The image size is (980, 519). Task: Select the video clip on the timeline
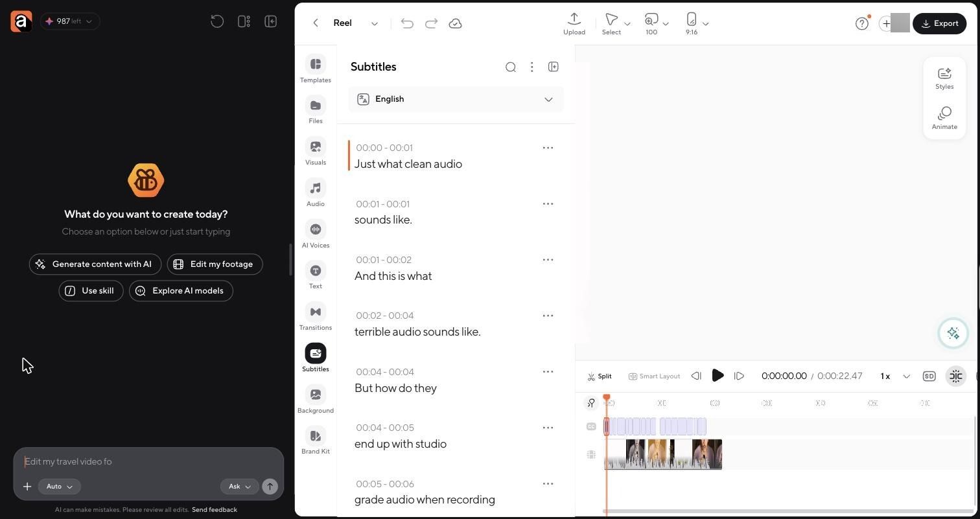tap(663, 454)
